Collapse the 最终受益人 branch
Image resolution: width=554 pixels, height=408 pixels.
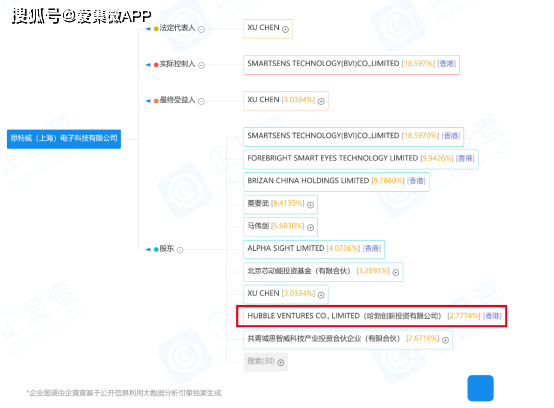[x=201, y=101]
